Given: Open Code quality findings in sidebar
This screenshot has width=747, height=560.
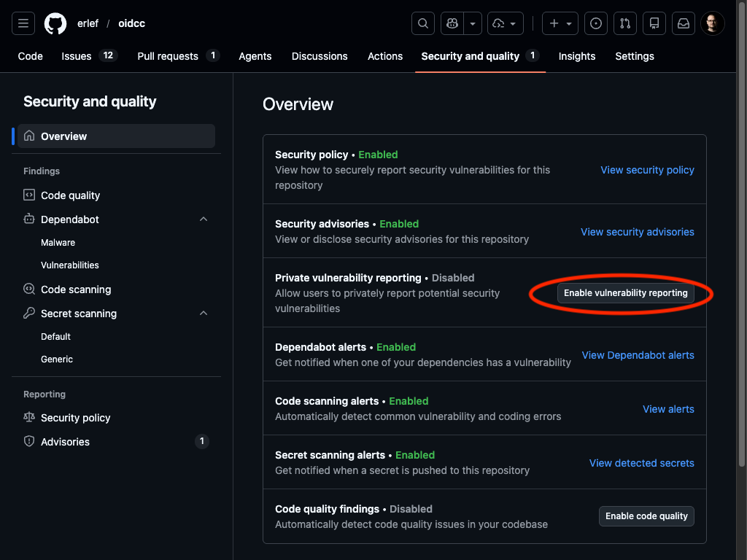Looking at the screenshot, I should click(x=70, y=195).
